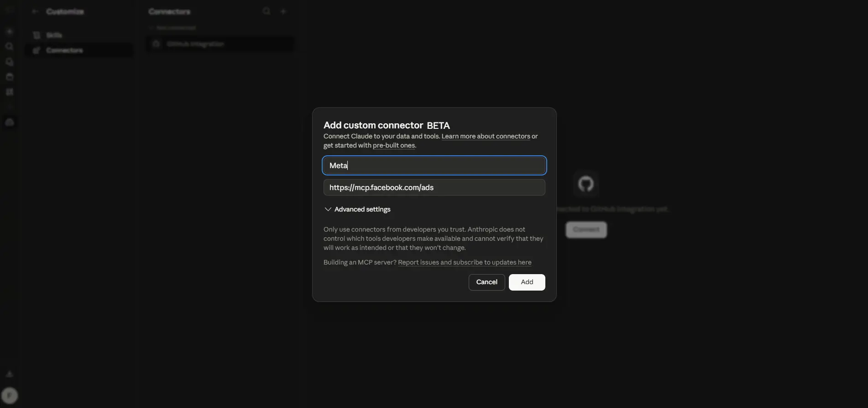Click the projects box icon in the left rail

[x=10, y=77]
